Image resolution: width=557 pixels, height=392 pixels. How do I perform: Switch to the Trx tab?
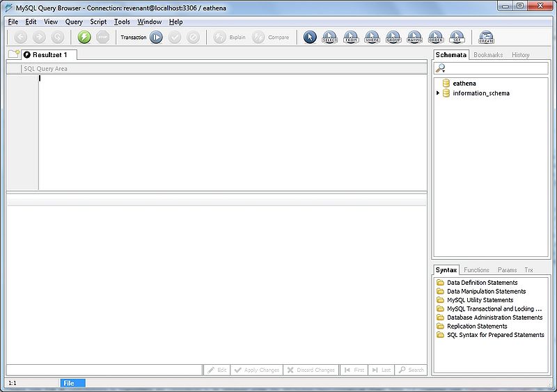click(x=528, y=269)
